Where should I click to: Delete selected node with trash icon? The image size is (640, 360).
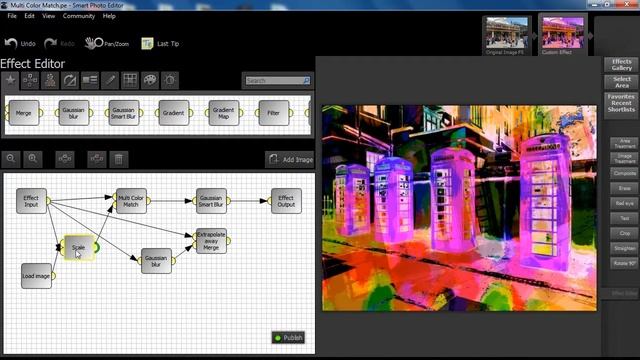click(x=118, y=159)
